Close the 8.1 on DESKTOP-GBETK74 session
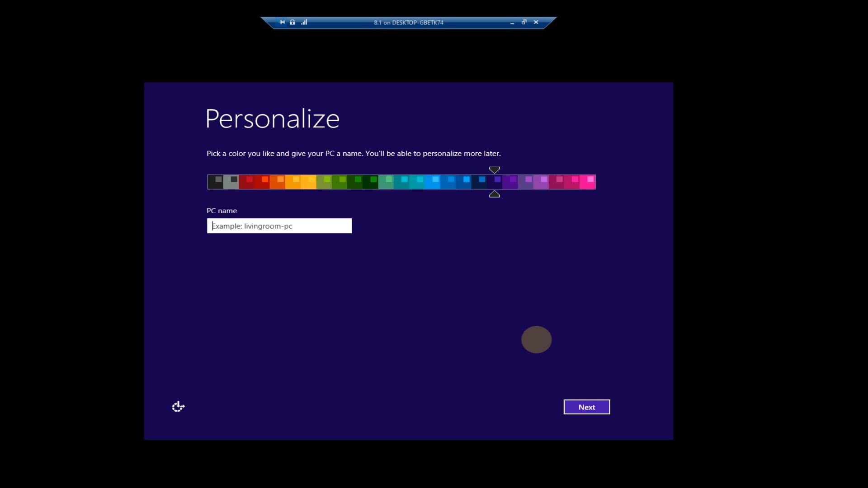Screen dimensions: 868x488 tap(536, 22)
